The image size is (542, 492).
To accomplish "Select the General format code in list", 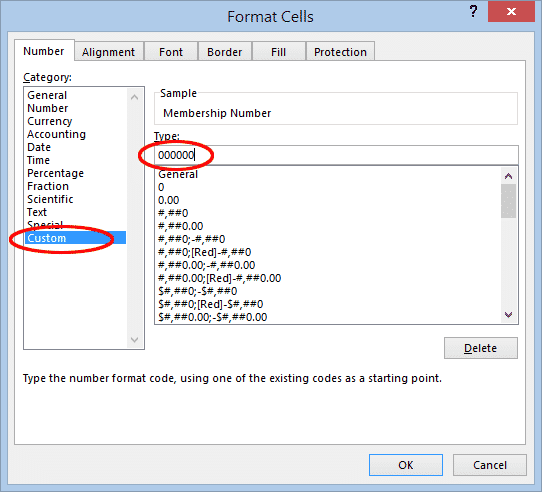I will tap(178, 174).
